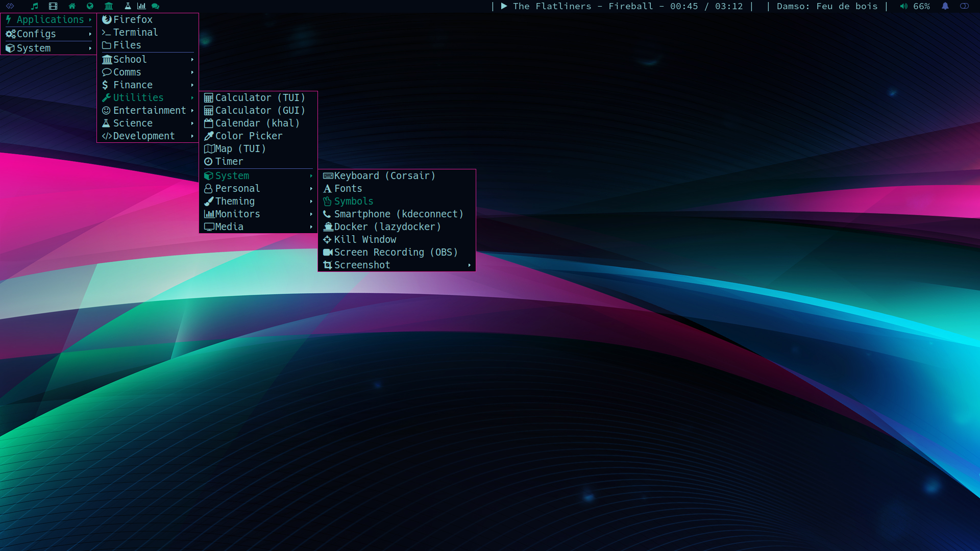The height and width of the screenshot is (551, 980).
Task: Open the Configs root menu item
Action: click(x=36, y=34)
